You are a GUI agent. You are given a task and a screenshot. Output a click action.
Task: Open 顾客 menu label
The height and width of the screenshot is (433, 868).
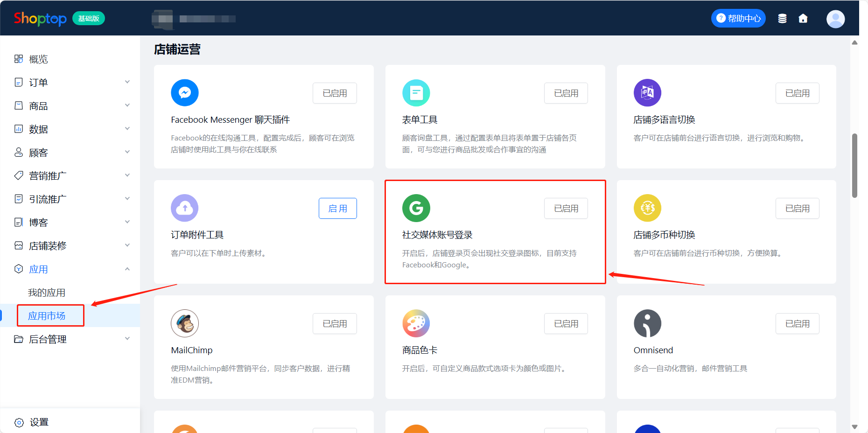(38, 153)
